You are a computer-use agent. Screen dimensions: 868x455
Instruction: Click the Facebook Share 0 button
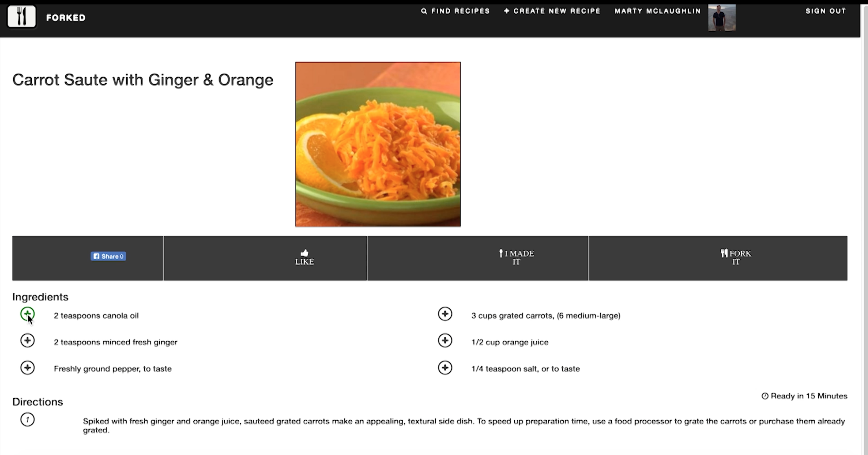coord(108,256)
